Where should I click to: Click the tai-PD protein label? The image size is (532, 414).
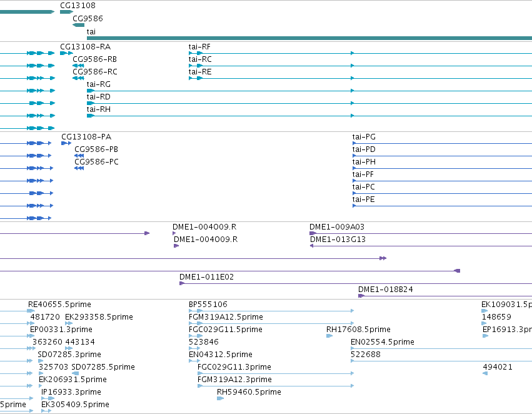[x=364, y=149]
